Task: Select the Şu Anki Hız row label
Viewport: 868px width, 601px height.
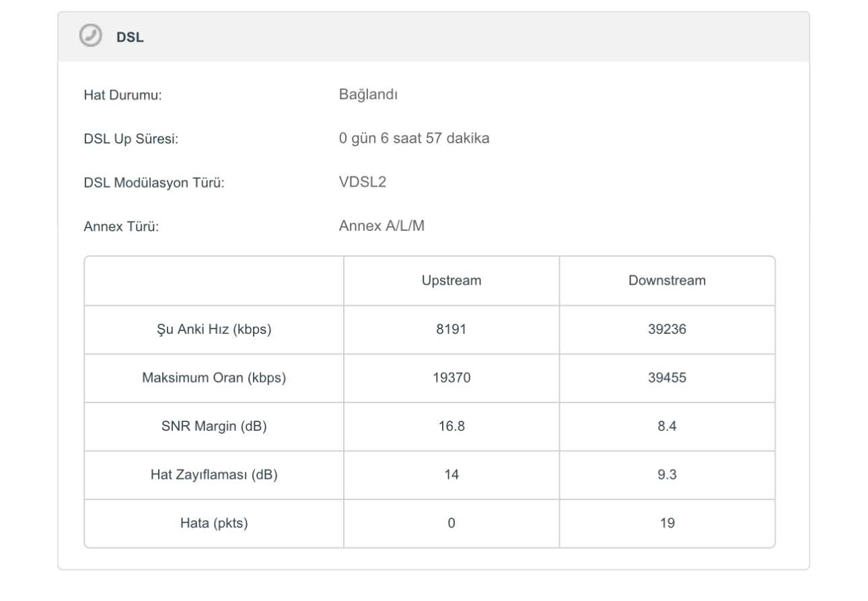Action: point(214,330)
